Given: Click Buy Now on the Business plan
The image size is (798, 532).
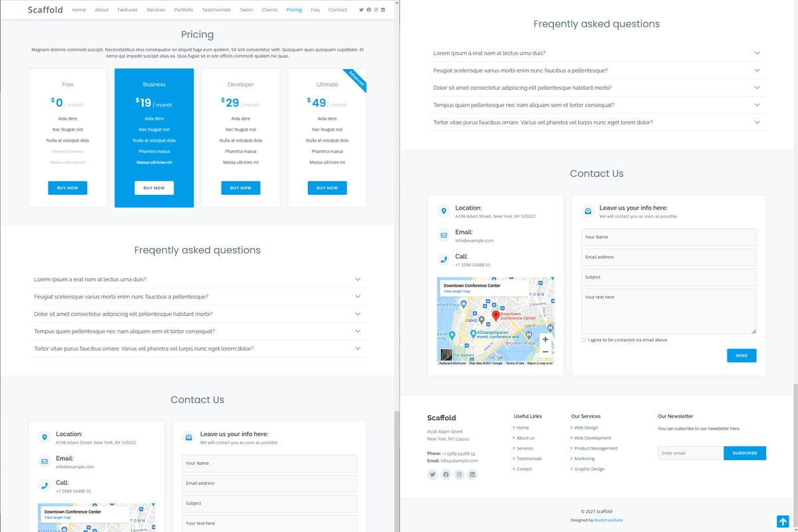Looking at the screenshot, I should click(x=154, y=188).
